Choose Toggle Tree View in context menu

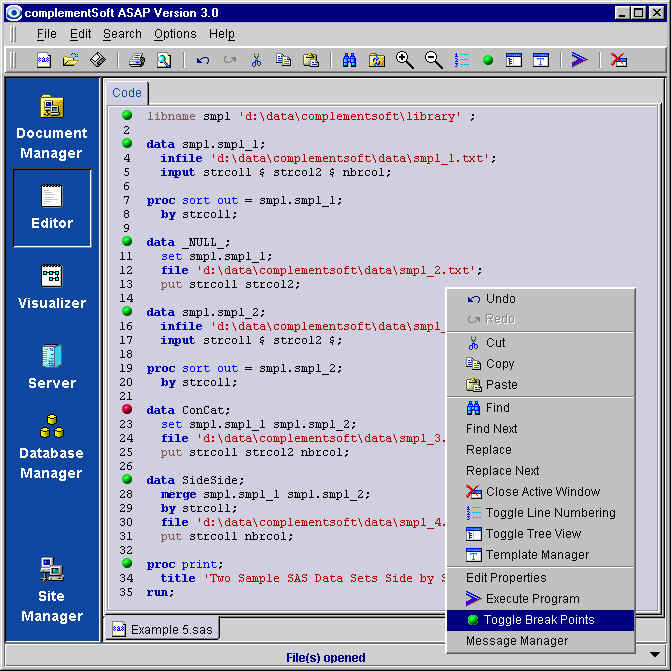(540, 534)
